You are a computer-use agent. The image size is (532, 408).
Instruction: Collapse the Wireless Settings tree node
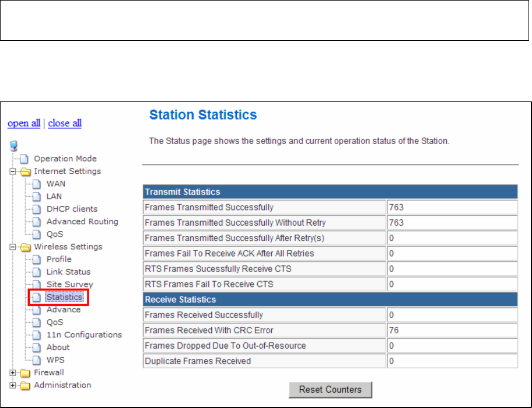pyautogui.click(x=13, y=247)
